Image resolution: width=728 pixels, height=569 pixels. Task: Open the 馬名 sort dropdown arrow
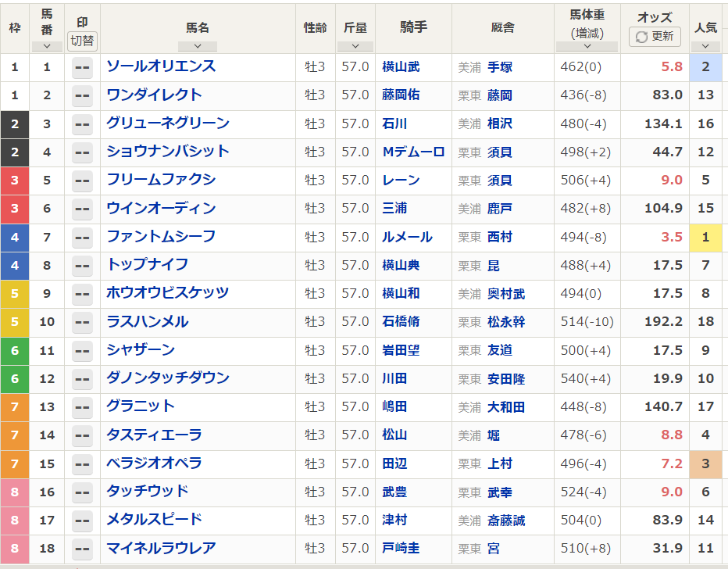pyautogui.click(x=198, y=46)
